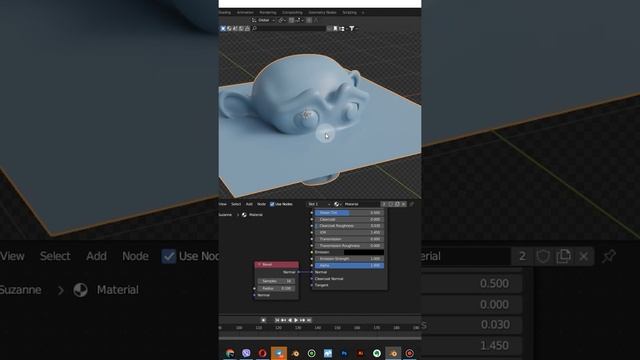Image resolution: width=640 pixels, height=360 pixels.
Task: Open Chrome from the taskbar
Action: tap(230, 353)
